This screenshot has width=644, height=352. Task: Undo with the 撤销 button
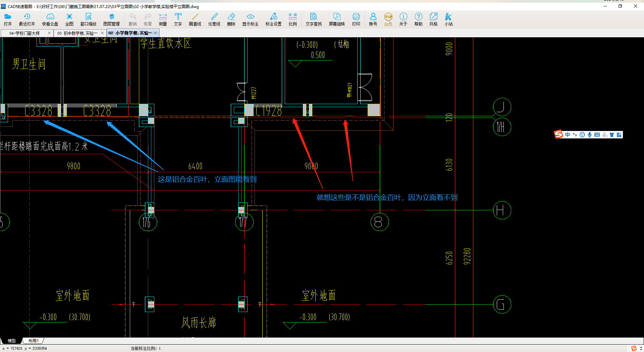pyautogui.click(x=132, y=19)
